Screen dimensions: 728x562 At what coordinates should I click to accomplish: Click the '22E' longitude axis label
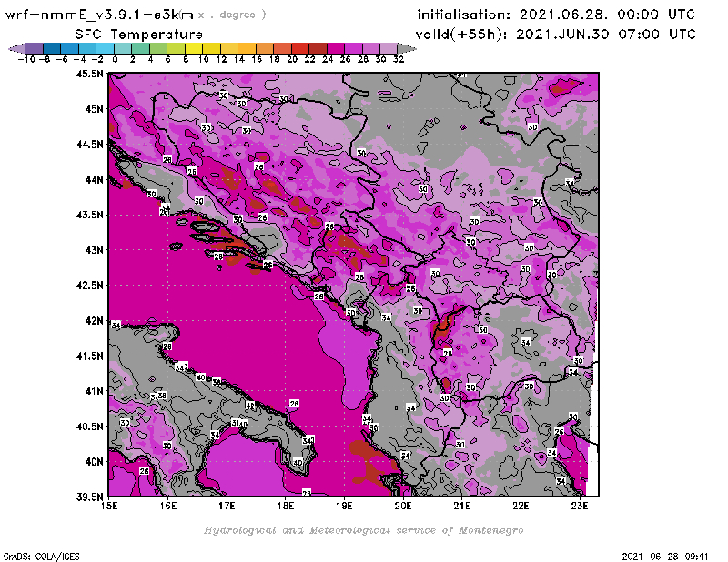[x=521, y=506]
